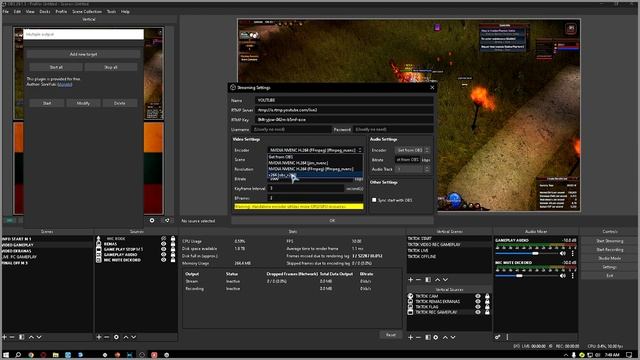Move vertical scene down

[445, 280]
